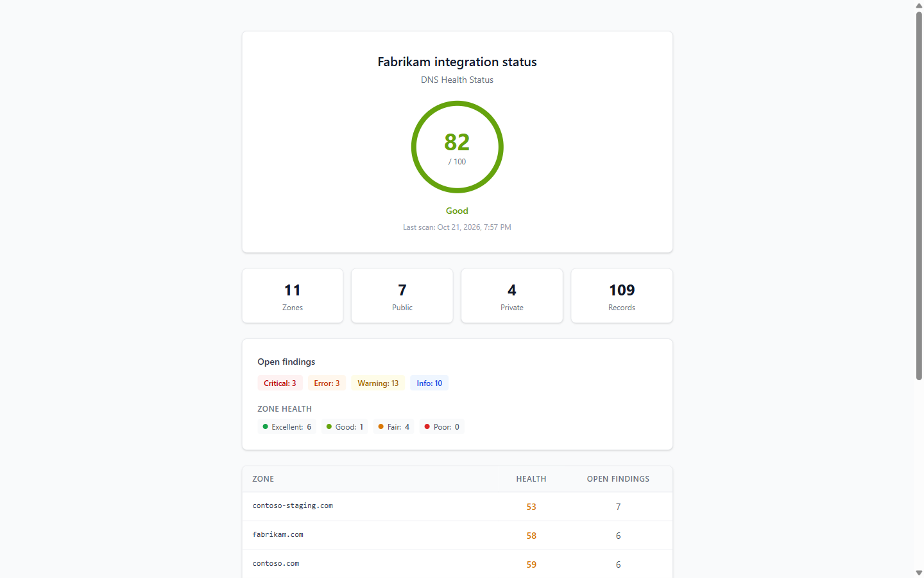Click health score 53 for contoso-staging.com
Image resolution: width=924 pixels, height=578 pixels.
tap(531, 507)
